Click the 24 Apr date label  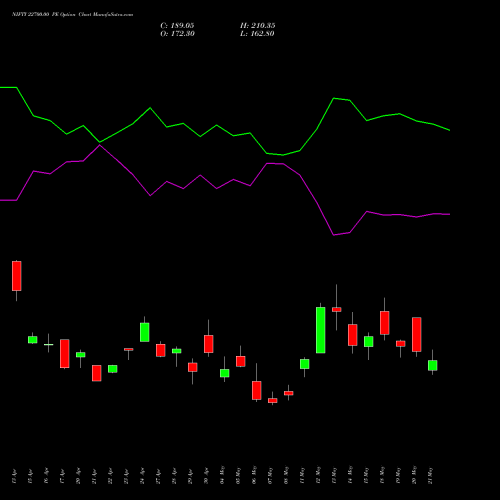[142, 476]
